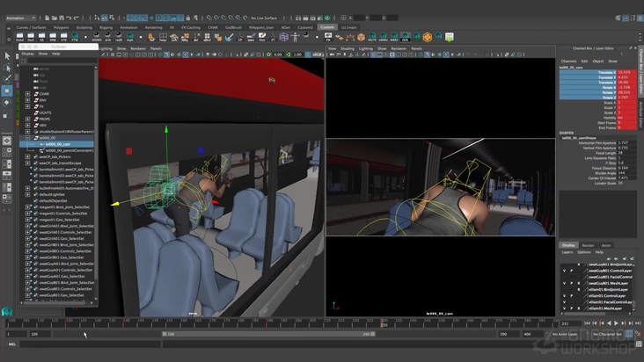This screenshot has width=644, height=362.
Task: Toggle visibility V of villain1:MeshLayer
Action: (x=565, y=308)
